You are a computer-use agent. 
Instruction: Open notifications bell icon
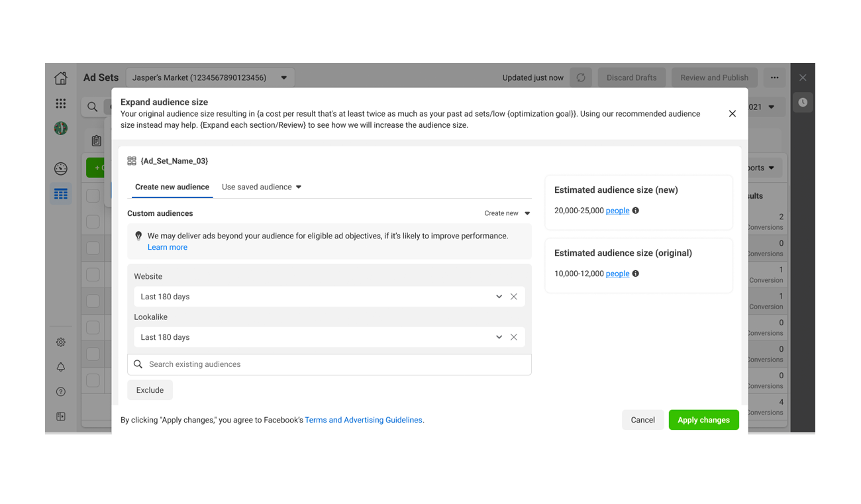[x=61, y=367]
